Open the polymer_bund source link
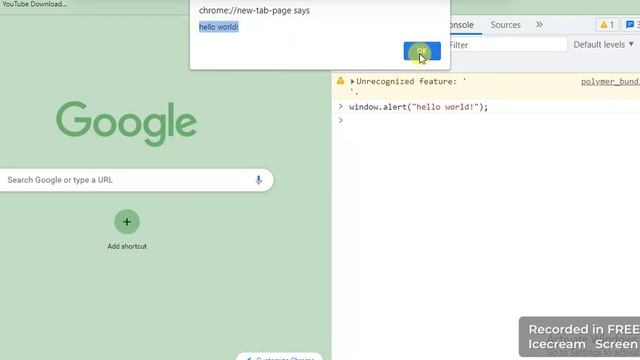 pos(610,82)
